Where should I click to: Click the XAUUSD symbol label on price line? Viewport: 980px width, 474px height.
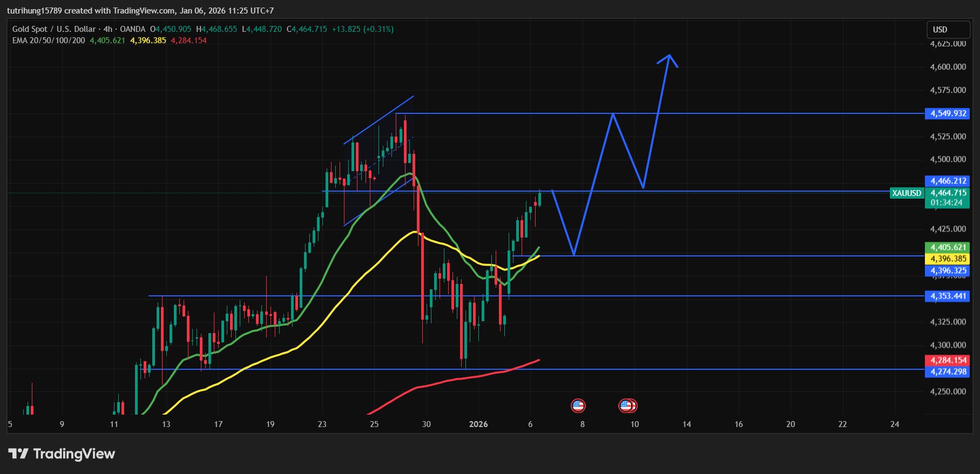pyautogui.click(x=907, y=193)
